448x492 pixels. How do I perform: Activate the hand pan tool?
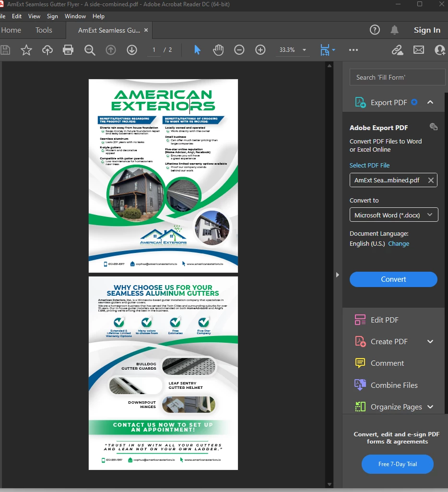coord(218,50)
